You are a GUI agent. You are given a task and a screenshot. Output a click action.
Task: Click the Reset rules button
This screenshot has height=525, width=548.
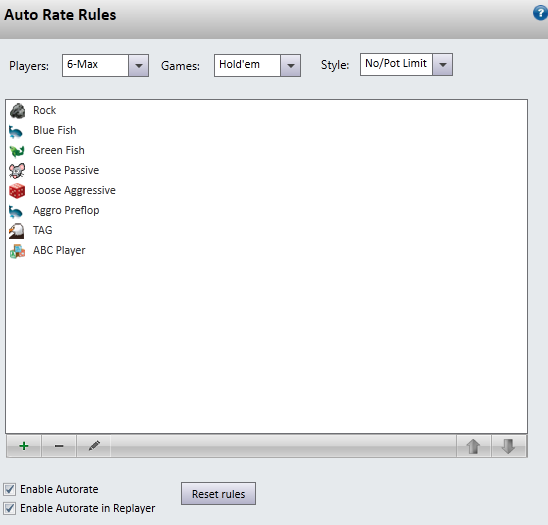tap(218, 494)
